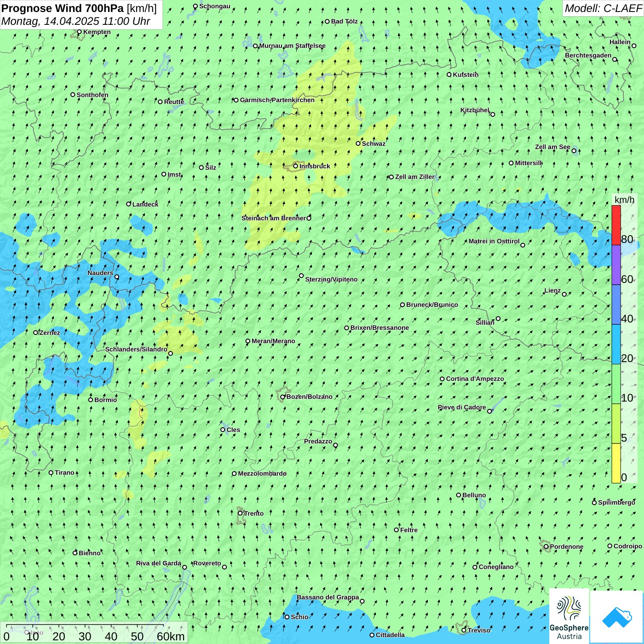Click the Kempten location marker
The width and height of the screenshot is (644, 644).
(79, 32)
